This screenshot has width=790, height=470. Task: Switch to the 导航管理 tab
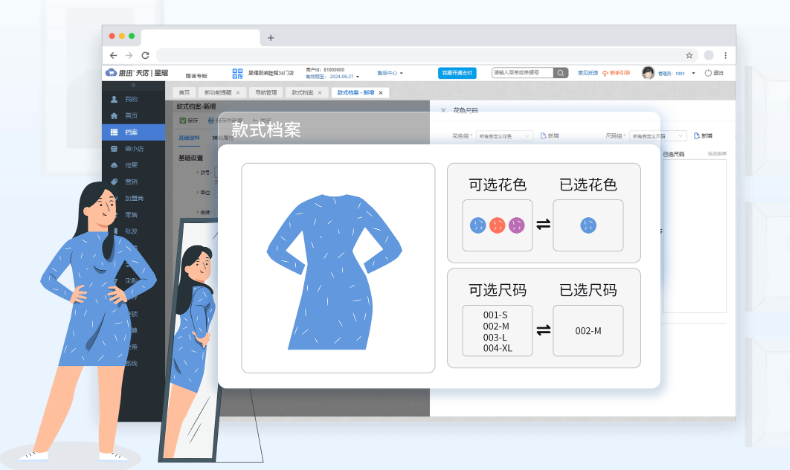point(266,93)
